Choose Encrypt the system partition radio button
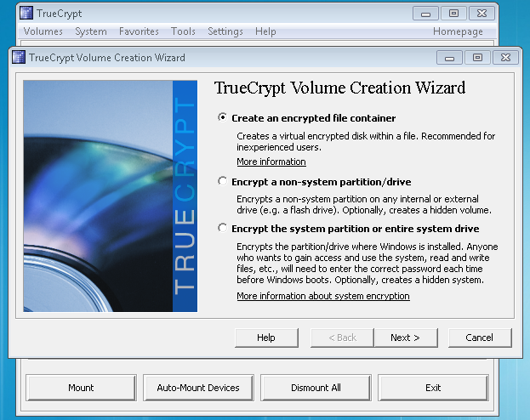This screenshot has width=530, height=420. pyautogui.click(x=222, y=228)
